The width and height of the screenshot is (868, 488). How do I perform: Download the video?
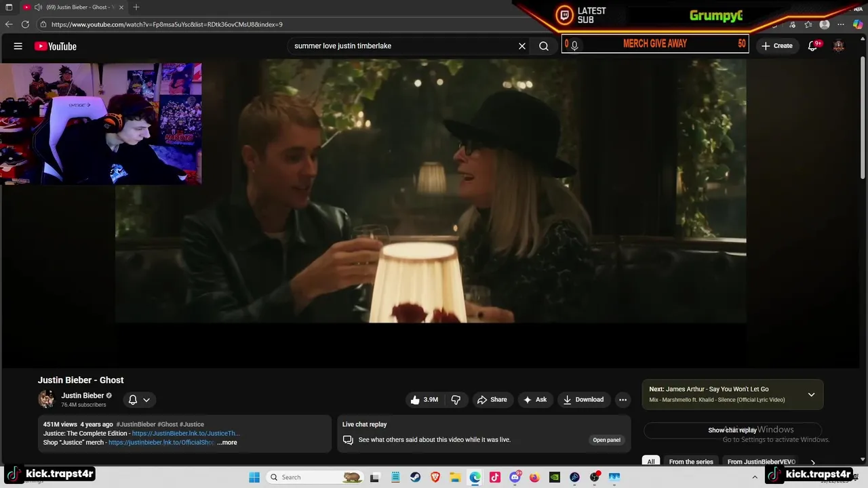click(x=583, y=400)
